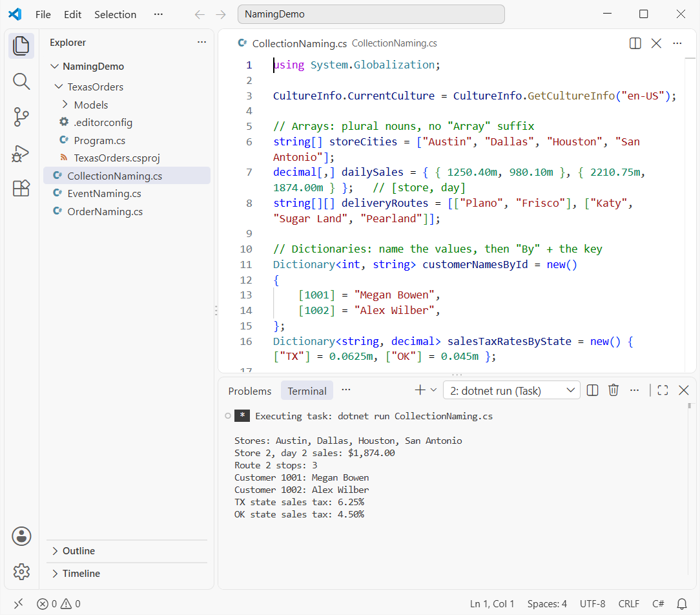Image resolution: width=700 pixels, height=615 pixels.
Task: Expand the Outline section
Action: tap(127, 550)
